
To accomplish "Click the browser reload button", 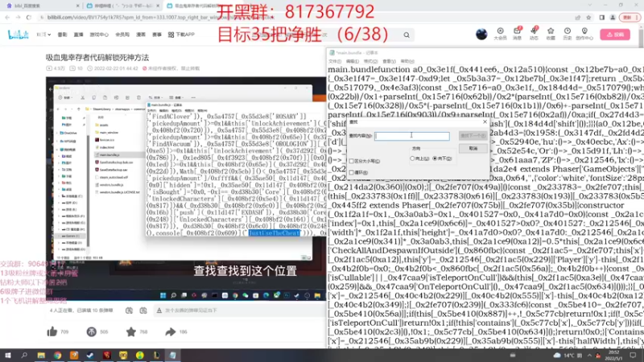I will [x=28, y=17].
